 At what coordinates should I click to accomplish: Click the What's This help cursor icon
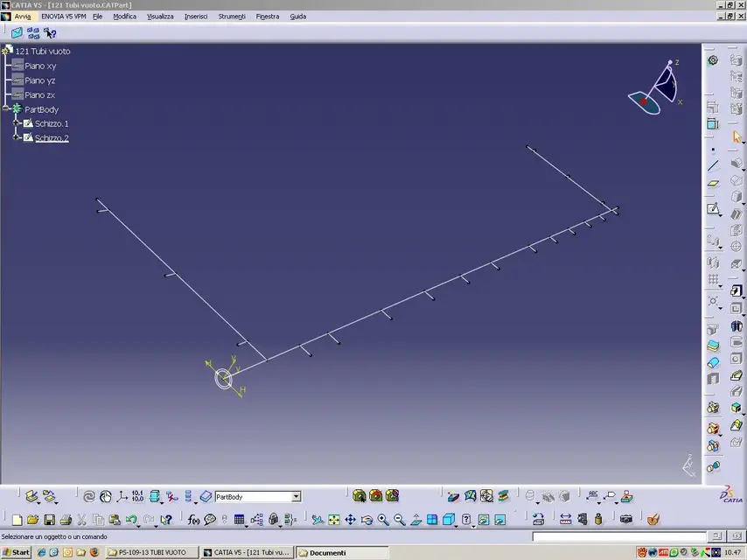166,520
